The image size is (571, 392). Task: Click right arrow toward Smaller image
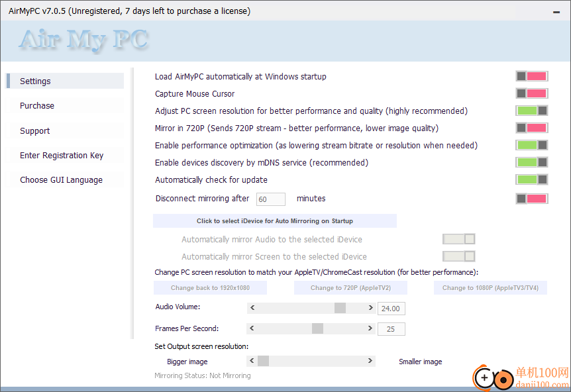pos(370,361)
